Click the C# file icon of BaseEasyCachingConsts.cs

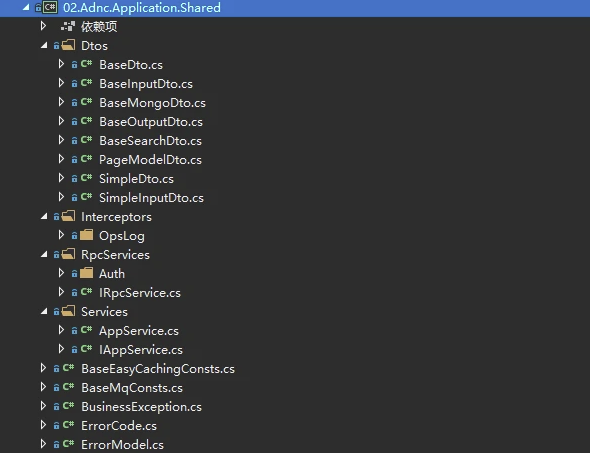pos(68,368)
